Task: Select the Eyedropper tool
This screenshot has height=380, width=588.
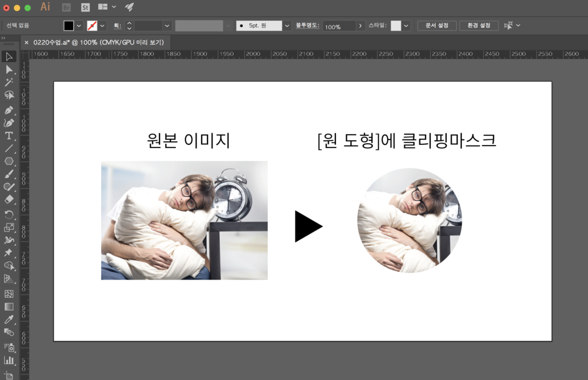Action: (9, 319)
